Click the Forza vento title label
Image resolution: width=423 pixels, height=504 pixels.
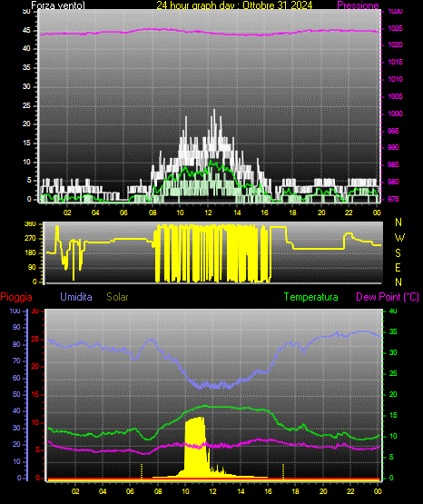click(x=58, y=5)
